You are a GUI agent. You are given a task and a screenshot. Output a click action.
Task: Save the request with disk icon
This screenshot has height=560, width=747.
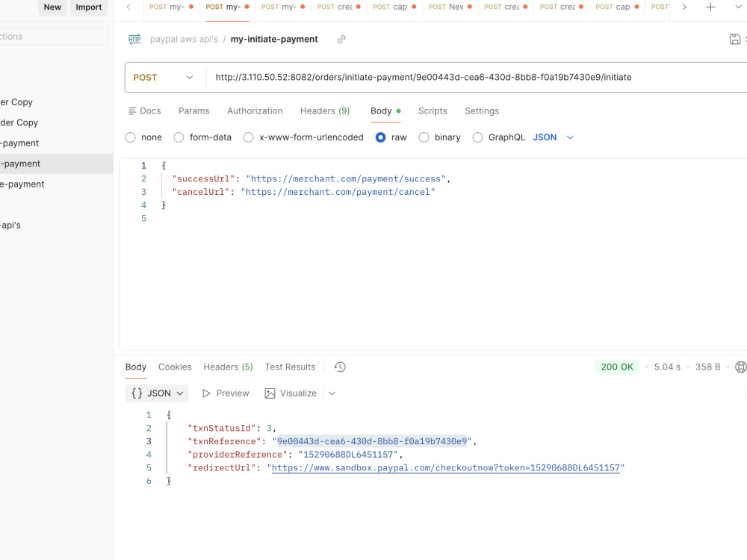click(734, 39)
